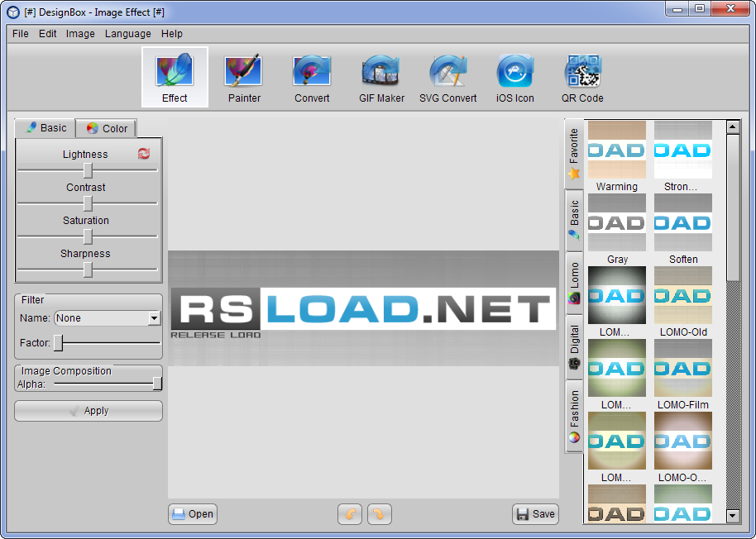Click the redo arrow button

click(x=380, y=514)
